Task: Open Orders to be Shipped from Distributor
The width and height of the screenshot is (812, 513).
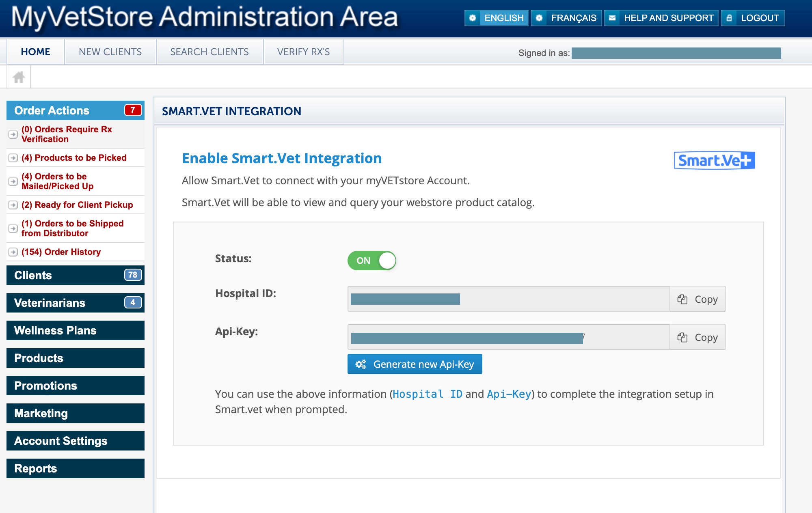Action: click(x=72, y=228)
